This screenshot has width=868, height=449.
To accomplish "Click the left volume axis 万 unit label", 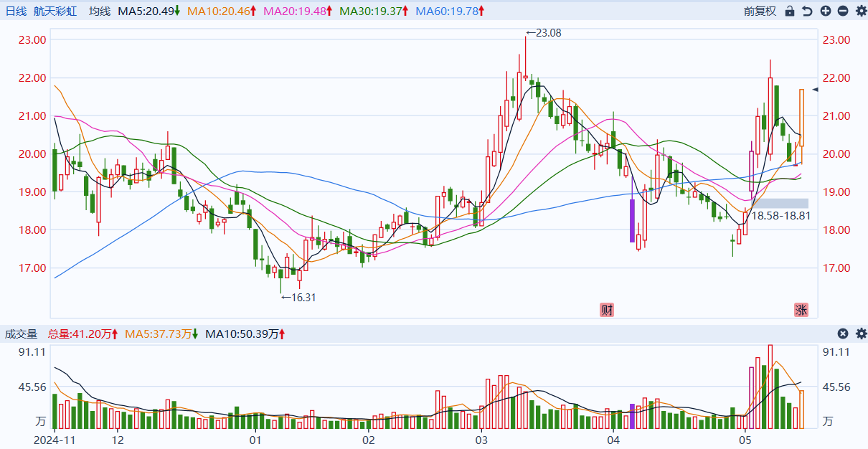I will coord(42,421).
